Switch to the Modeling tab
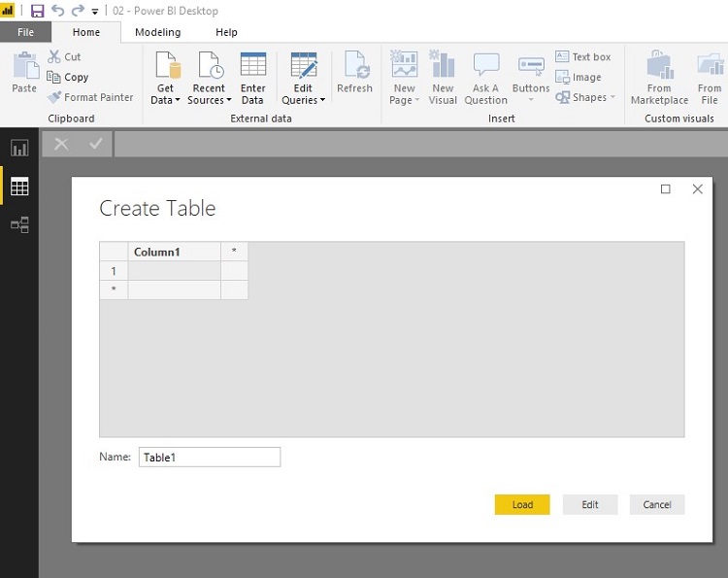Viewport: 728px width, 578px height. pos(158,32)
